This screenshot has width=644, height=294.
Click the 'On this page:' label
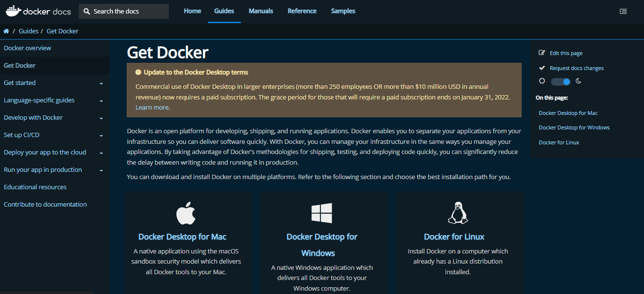coord(552,98)
